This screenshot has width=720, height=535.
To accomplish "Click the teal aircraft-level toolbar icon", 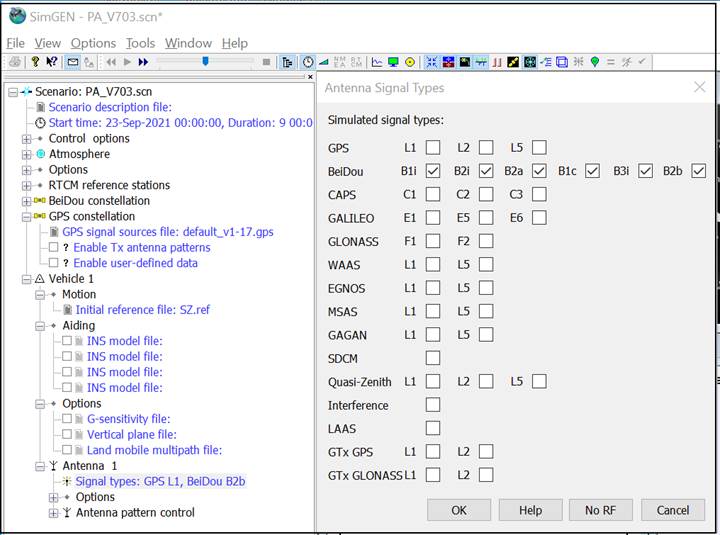I will pos(481,62).
